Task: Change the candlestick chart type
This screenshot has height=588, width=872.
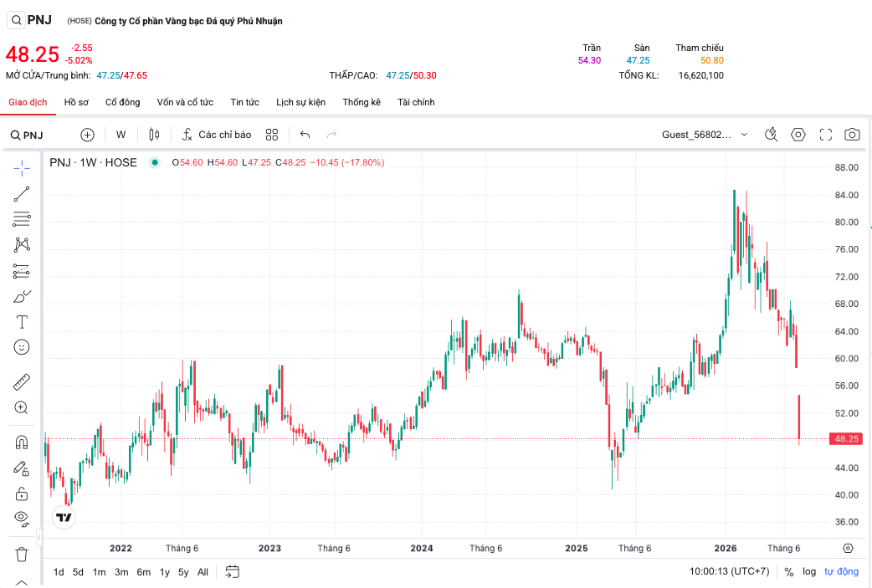Action: click(155, 135)
